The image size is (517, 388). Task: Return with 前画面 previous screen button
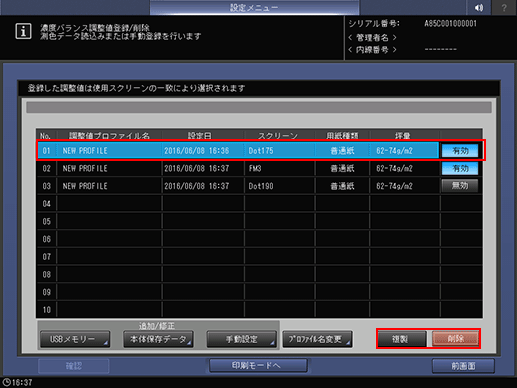tap(463, 366)
